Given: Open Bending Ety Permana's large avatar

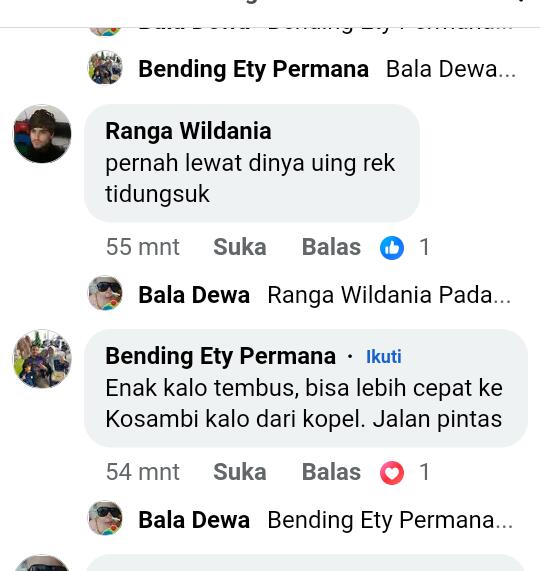Looking at the screenshot, I should pos(42,359).
